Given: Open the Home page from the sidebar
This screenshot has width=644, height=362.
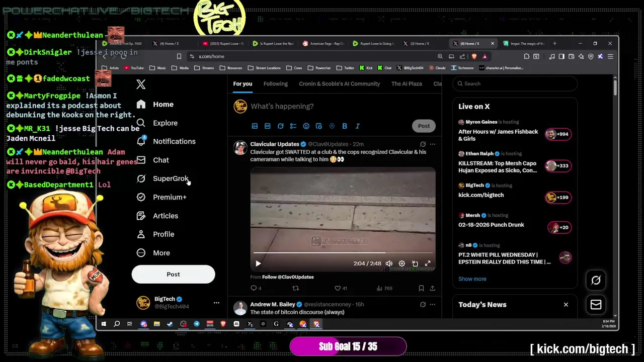Looking at the screenshot, I should (x=155, y=104).
